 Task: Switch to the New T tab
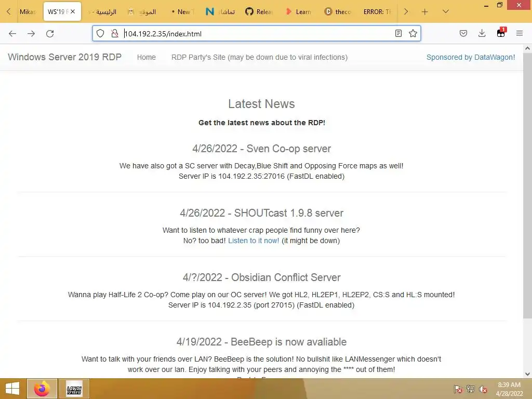pos(182,11)
